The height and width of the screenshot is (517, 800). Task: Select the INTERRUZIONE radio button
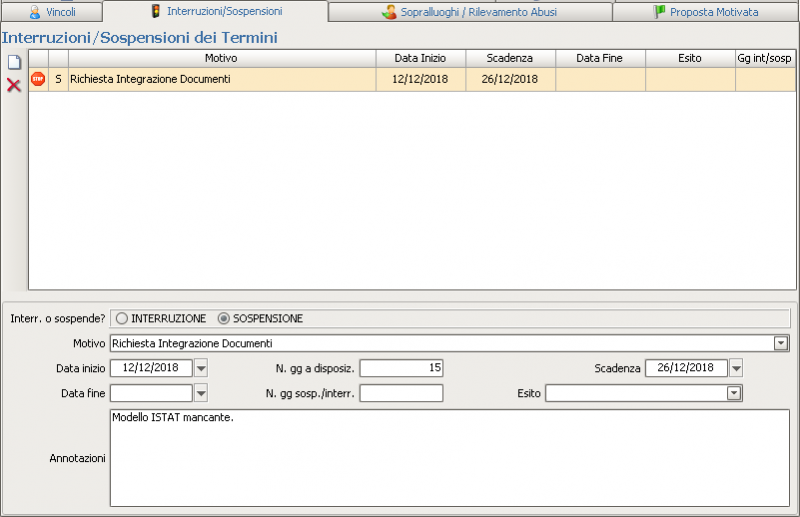tap(123, 318)
